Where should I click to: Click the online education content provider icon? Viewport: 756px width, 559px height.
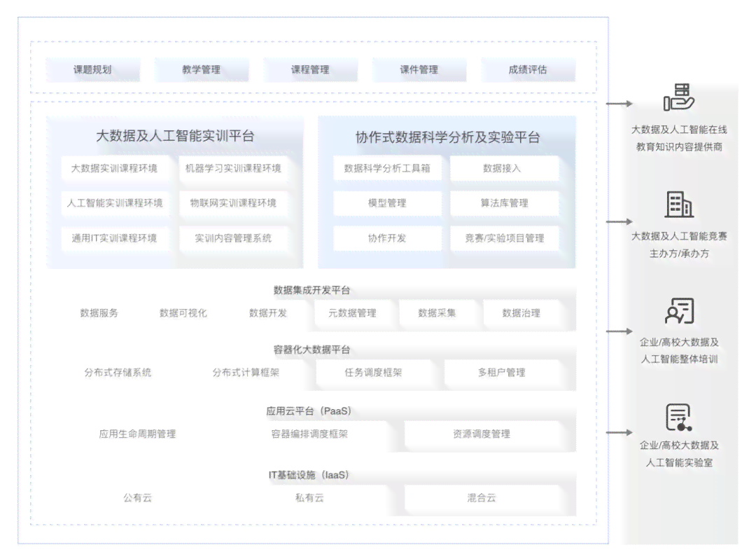679,97
